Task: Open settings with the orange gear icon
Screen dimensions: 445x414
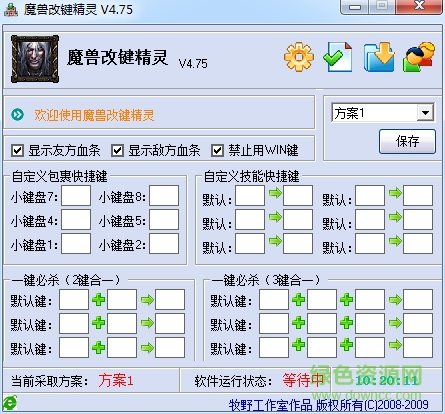Action: coord(299,57)
